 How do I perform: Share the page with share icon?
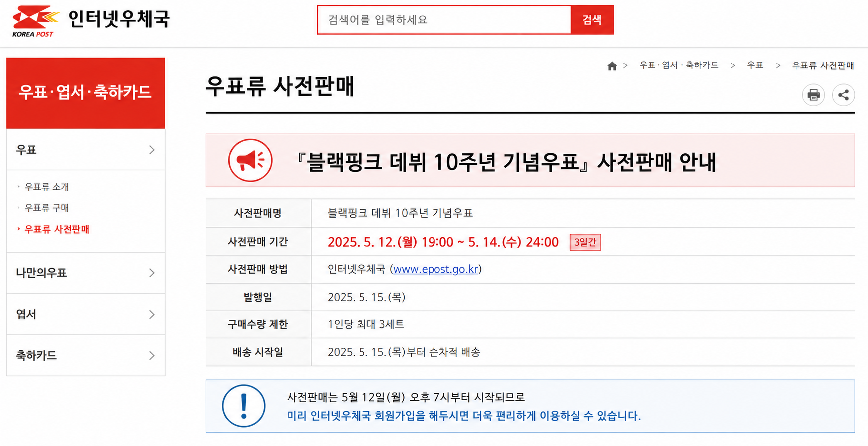coord(843,95)
